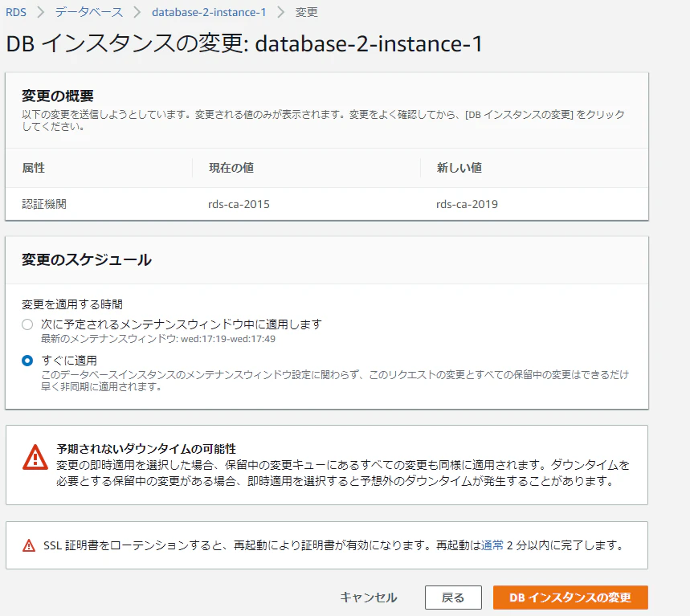Click the 認証機関 attribute cell
The height and width of the screenshot is (616, 690).
[x=44, y=204]
